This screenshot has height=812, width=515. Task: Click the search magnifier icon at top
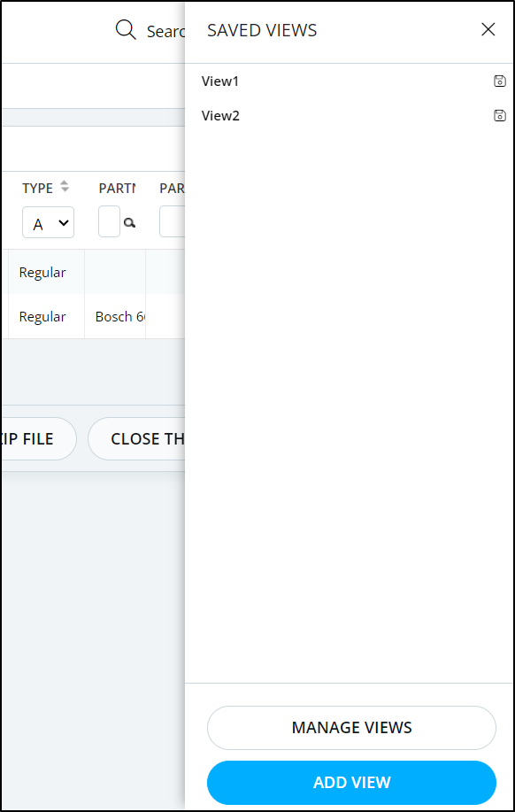[126, 30]
